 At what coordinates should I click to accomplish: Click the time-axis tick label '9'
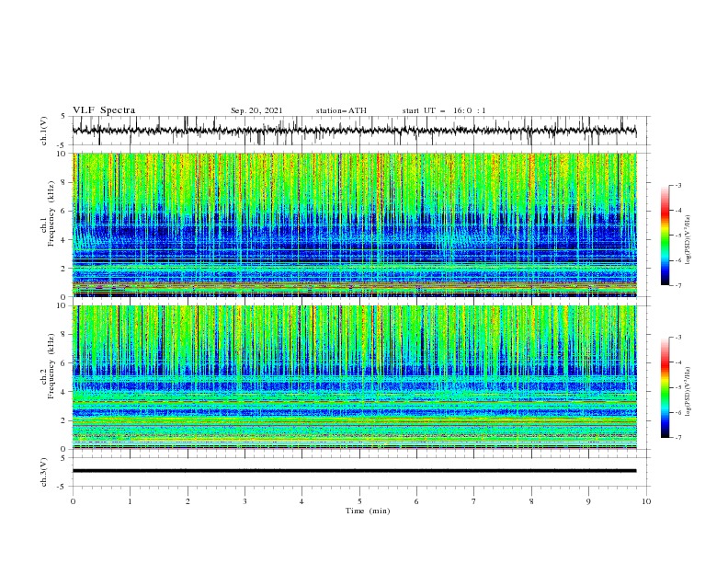pyautogui.click(x=588, y=501)
